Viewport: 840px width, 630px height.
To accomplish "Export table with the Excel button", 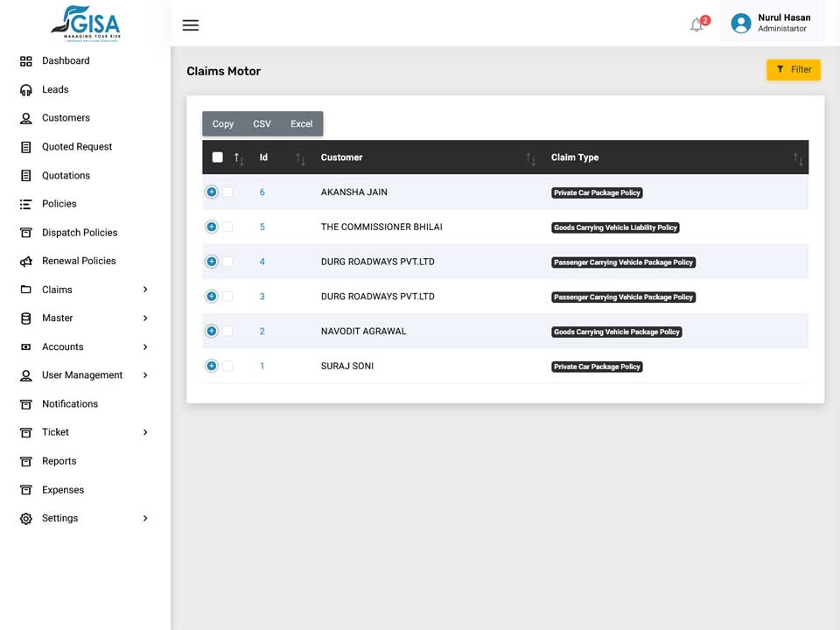I will [302, 123].
